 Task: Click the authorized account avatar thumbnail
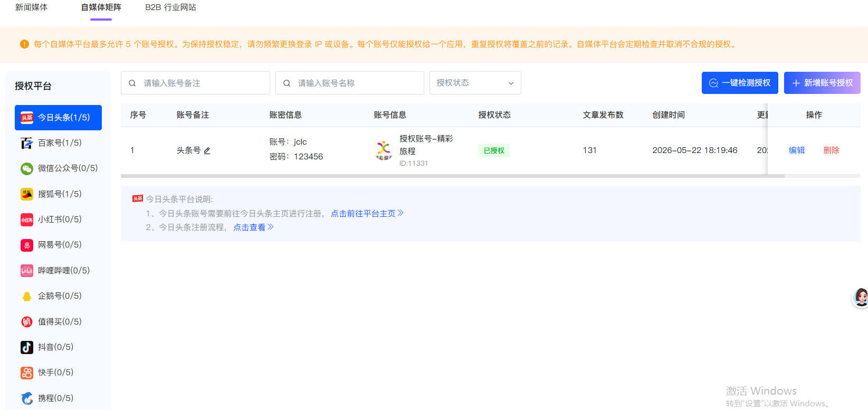[384, 150]
